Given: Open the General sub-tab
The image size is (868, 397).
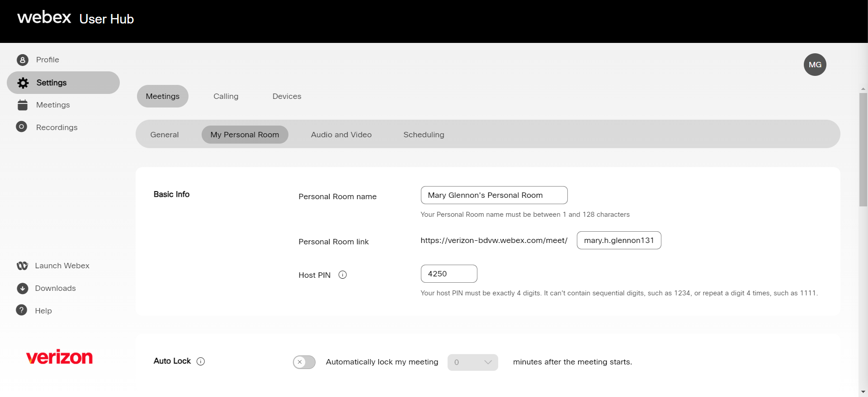Looking at the screenshot, I should pyautogui.click(x=165, y=135).
